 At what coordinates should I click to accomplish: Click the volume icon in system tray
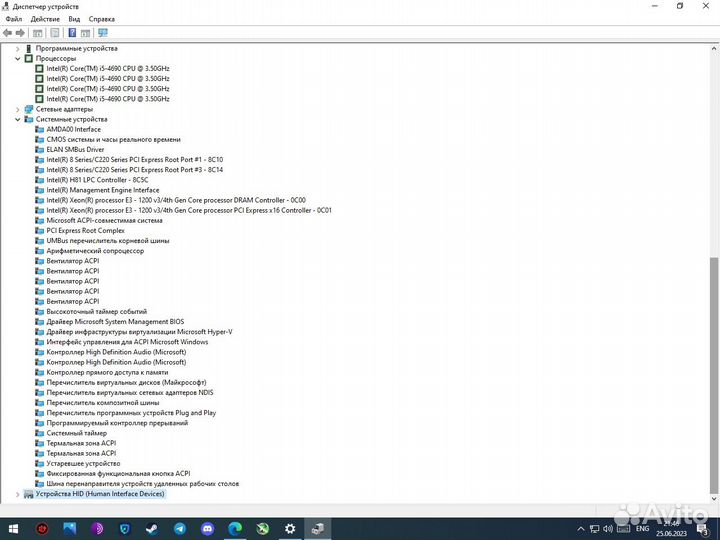(608, 529)
